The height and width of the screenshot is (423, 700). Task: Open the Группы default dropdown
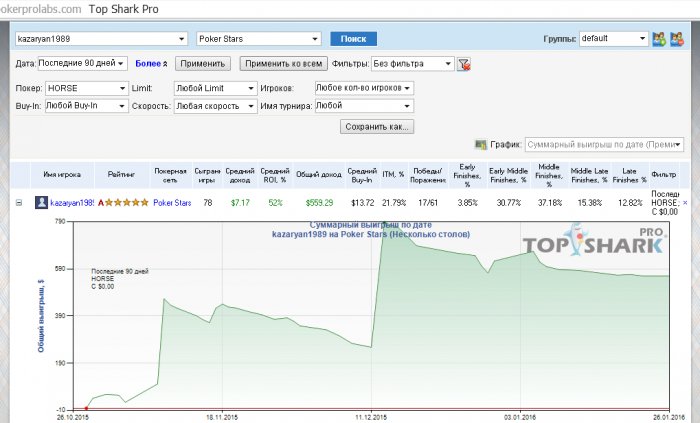613,38
